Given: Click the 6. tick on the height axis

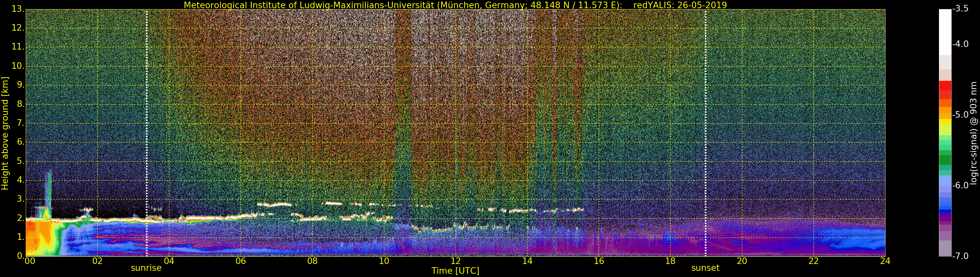Looking at the screenshot, I should [21, 142].
